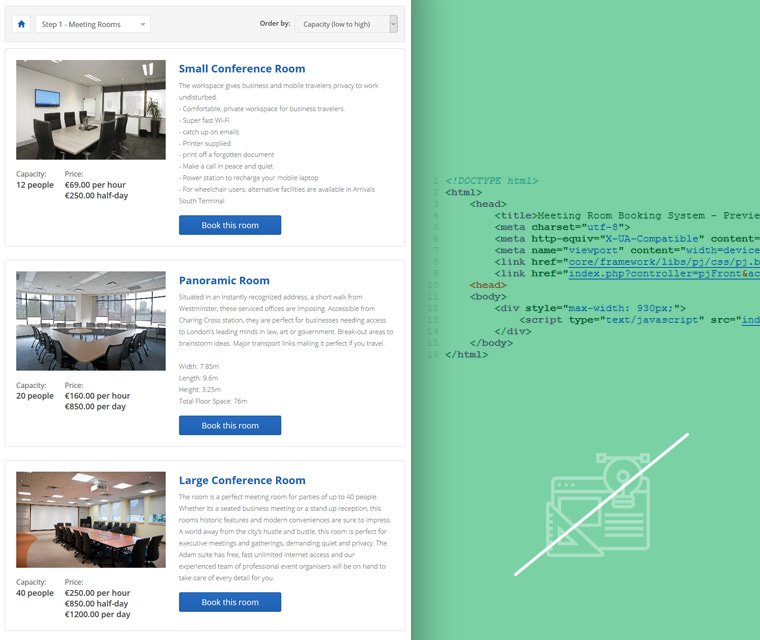Click the '<!DOCTYPE html>' code line

tap(491, 180)
